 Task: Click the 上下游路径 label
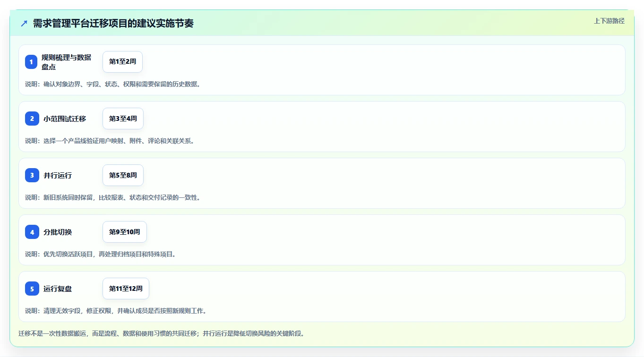[x=609, y=21]
